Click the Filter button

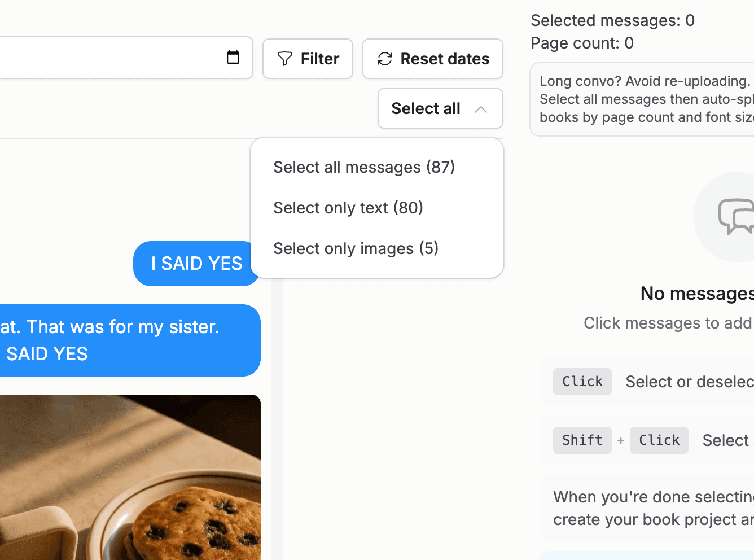coord(308,59)
